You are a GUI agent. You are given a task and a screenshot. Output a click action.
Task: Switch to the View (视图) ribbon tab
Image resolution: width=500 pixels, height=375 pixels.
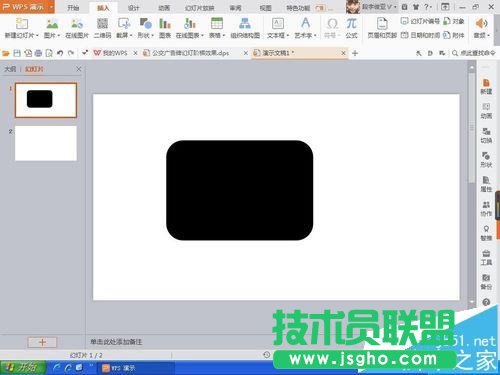click(265, 8)
